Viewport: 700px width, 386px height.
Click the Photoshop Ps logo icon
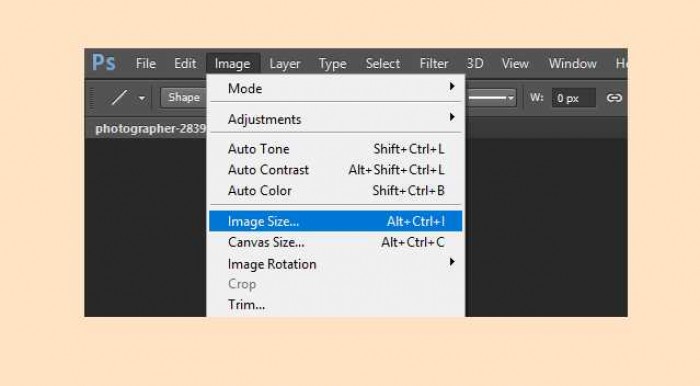pos(104,63)
